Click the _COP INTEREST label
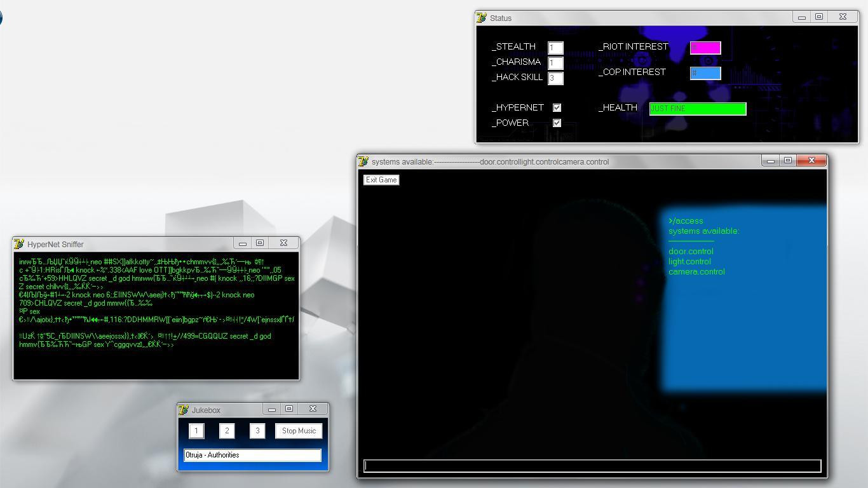 [632, 72]
